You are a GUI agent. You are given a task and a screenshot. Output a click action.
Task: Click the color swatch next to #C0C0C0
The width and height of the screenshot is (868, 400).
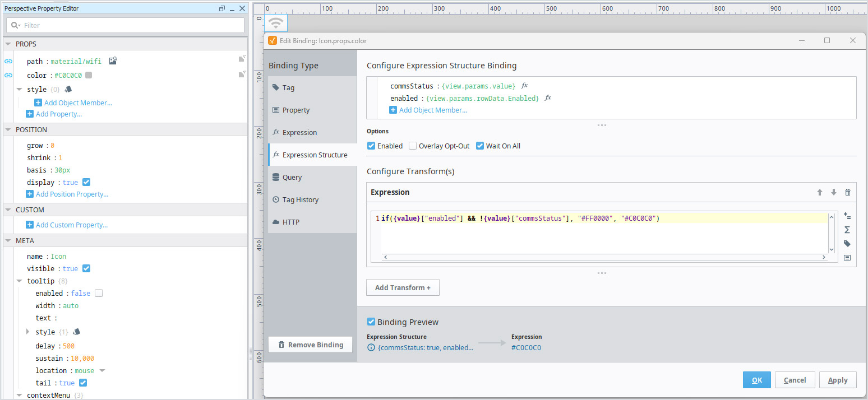(x=89, y=75)
